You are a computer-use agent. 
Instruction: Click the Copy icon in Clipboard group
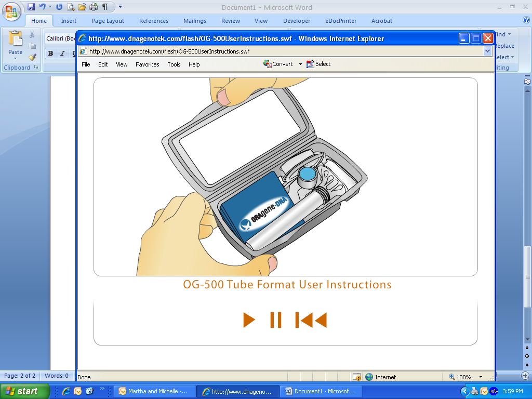[x=32, y=46]
